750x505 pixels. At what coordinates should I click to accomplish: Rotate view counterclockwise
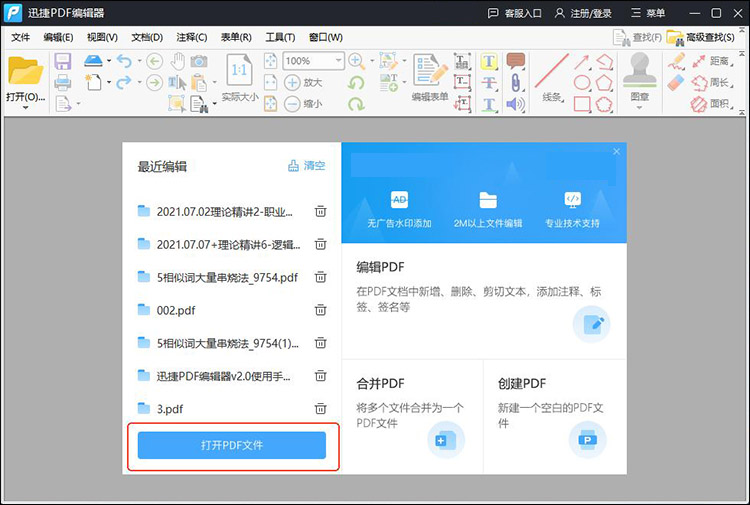356,82
